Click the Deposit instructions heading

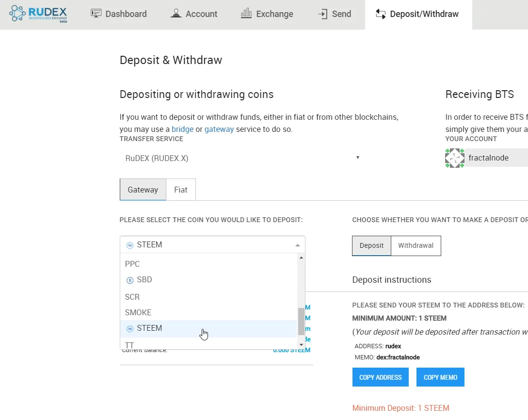(392, 280)
